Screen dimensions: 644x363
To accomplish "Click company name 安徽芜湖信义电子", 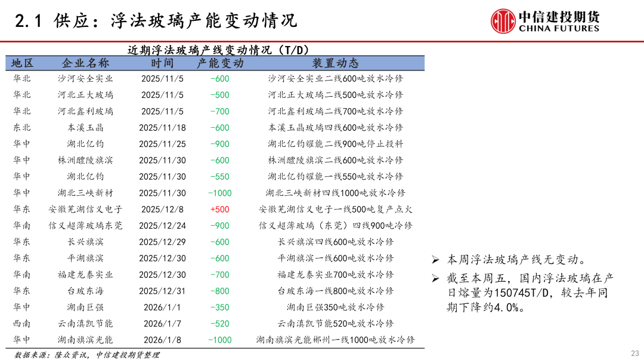I will pyautogui.click(x=85, y=209).
